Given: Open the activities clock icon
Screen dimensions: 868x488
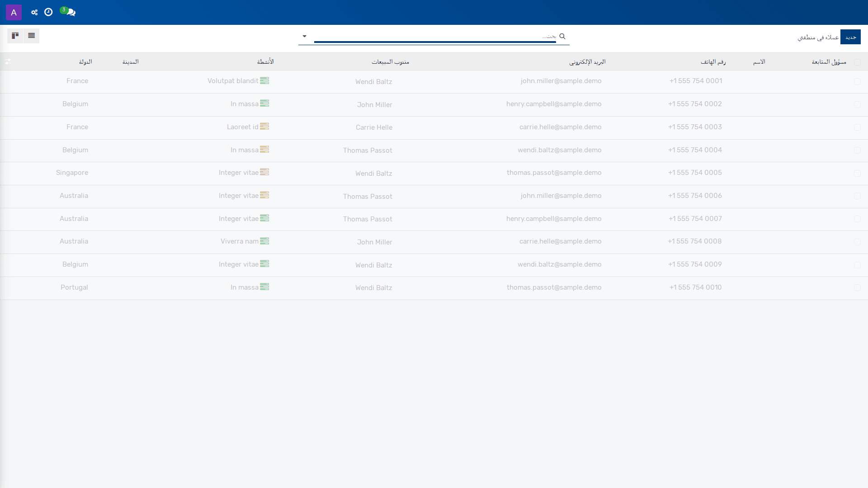Looking at the screenshot, I should (x=48, y=12).
